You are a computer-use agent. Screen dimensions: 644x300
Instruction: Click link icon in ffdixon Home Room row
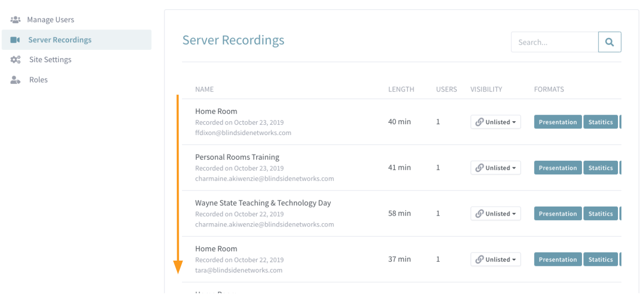click(479, 122)
